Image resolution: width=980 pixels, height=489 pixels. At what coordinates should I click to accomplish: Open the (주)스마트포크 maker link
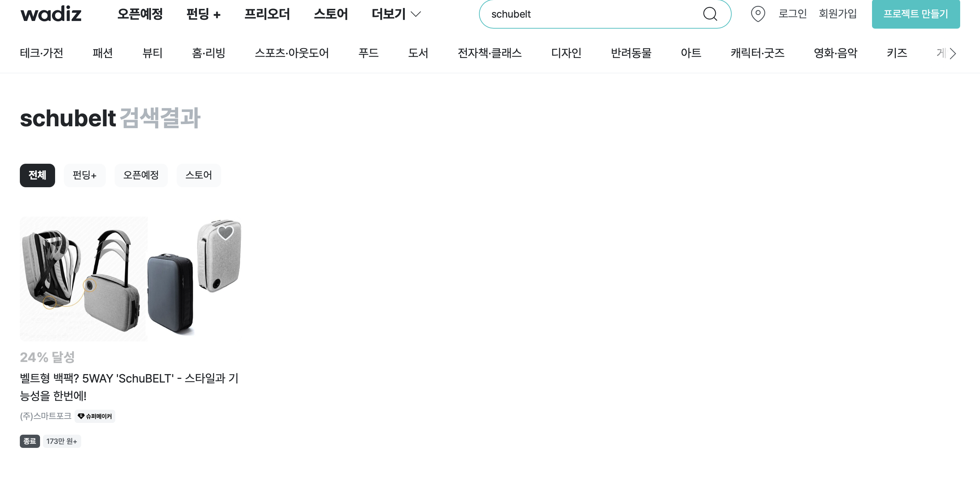coord(46,416)
